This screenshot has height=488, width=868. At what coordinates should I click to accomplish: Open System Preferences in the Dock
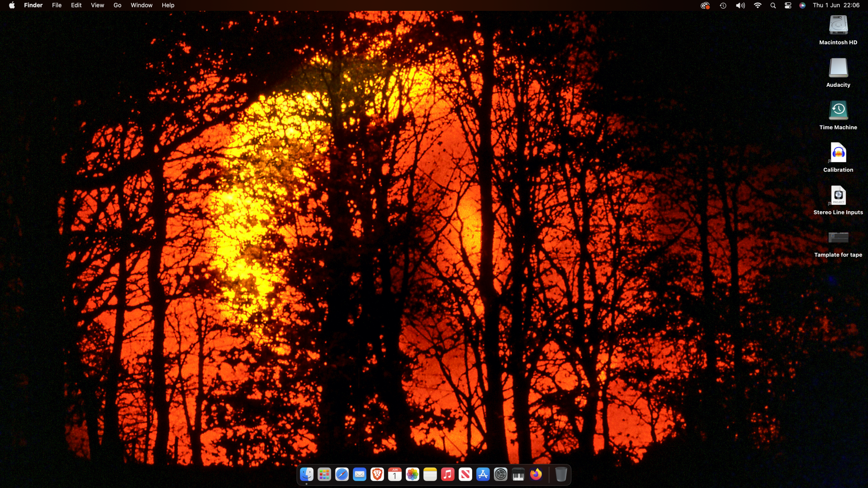click(500, 475)
